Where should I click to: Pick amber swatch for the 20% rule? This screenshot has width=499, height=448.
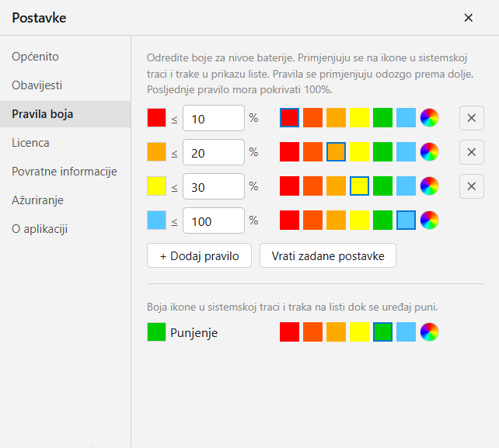pos(336,152)
